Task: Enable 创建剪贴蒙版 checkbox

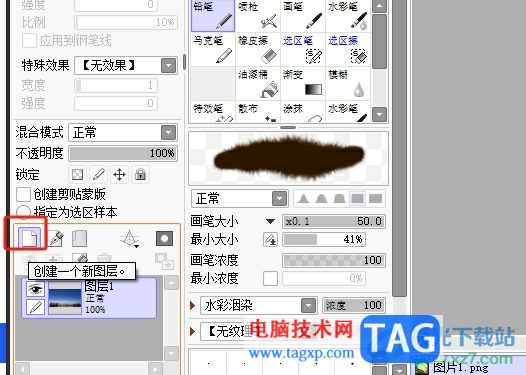Action: click(23, 194)
